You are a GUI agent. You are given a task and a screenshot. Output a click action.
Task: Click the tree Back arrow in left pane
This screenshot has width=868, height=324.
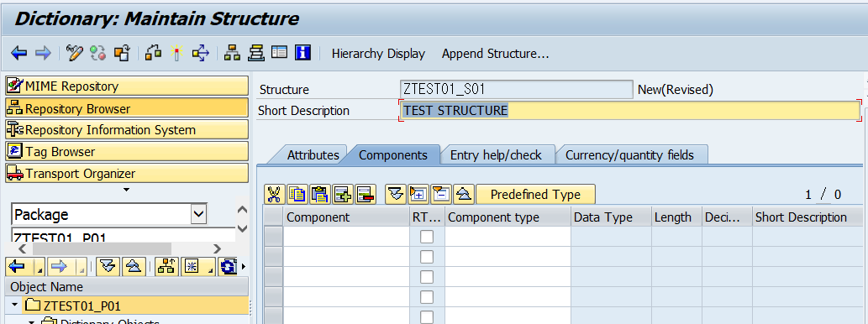pos(18,266)
